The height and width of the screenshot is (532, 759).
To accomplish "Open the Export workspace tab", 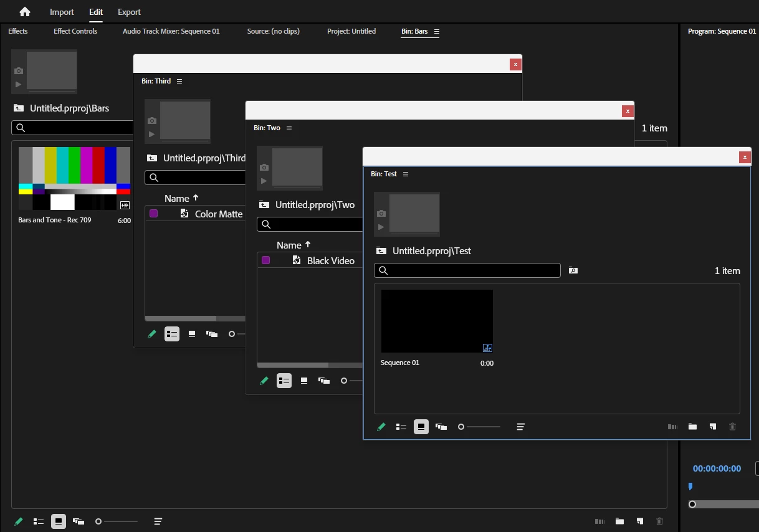I will coord(129,12).
